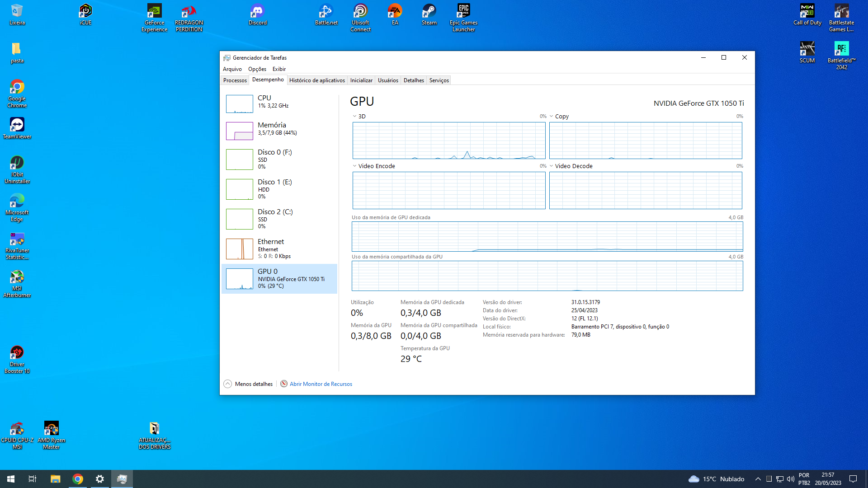Switch to Histórico de aplicativos tab
The image size is (868, 488).
(x=317, y=80)
